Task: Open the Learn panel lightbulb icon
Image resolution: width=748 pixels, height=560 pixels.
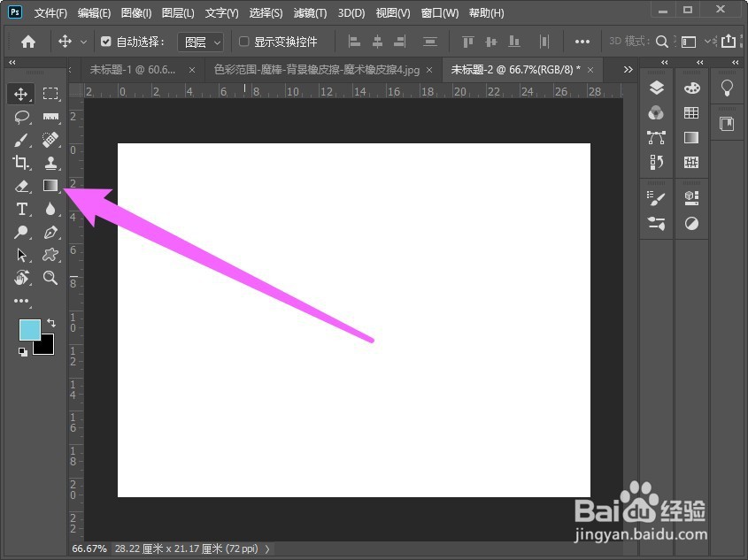Action: tap(727, 88)
